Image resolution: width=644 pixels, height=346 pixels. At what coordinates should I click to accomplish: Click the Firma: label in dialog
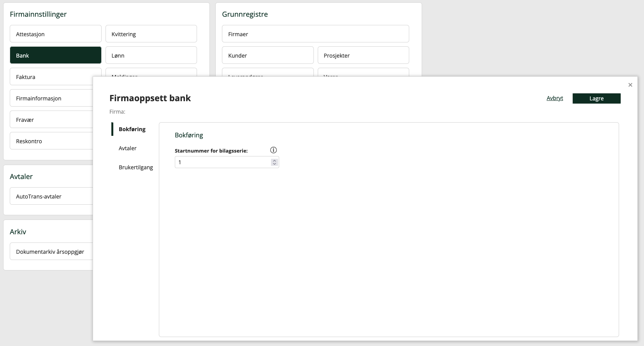(117, 112)
